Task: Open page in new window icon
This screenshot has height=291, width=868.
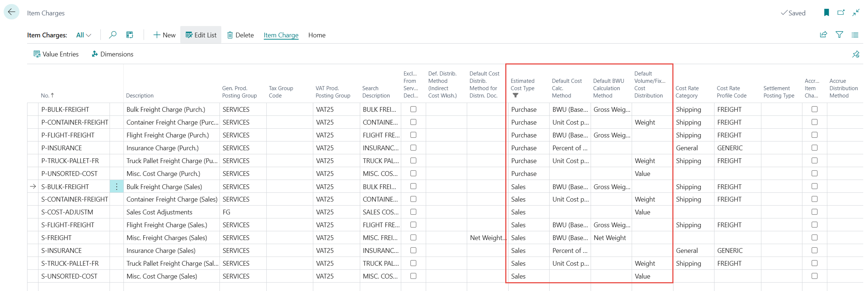Action: point(841,13)
